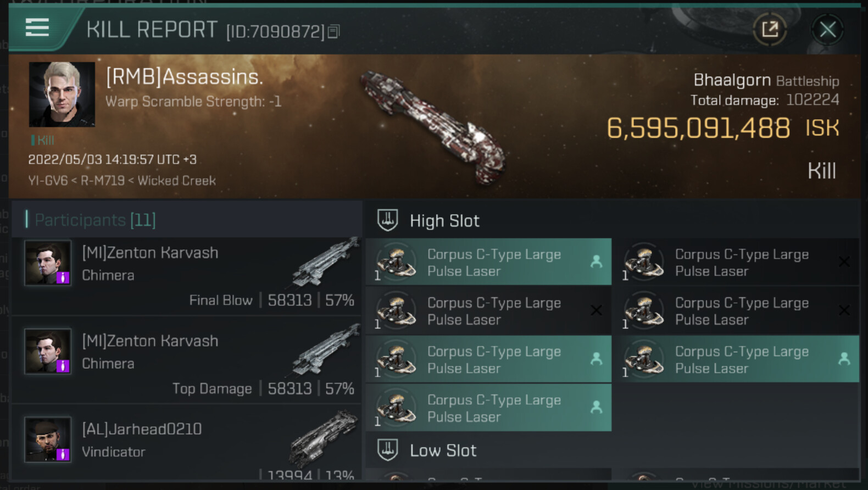Image resolution: width=868 pixels, height=490 pixels.
Task: Click the X on second-row left Pulse Laser
Action: (x=596, y=310)
